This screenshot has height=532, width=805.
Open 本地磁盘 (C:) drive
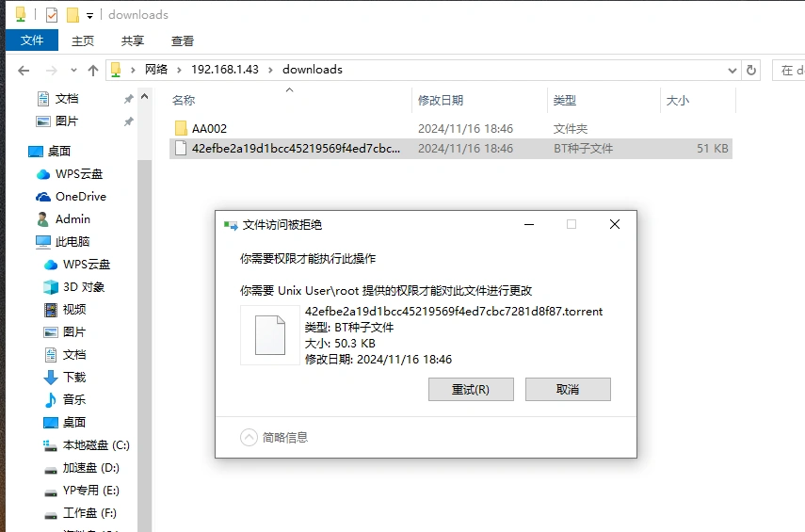(95, 445)
